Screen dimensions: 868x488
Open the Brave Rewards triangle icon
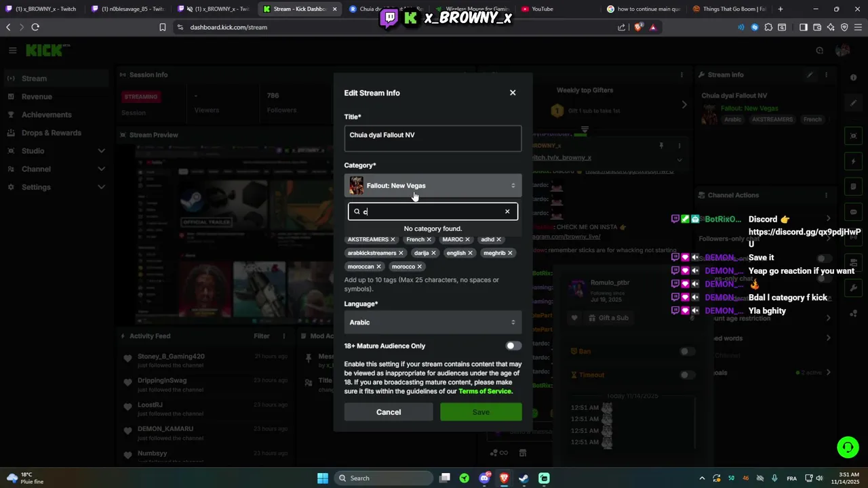(x=653, y=27)
